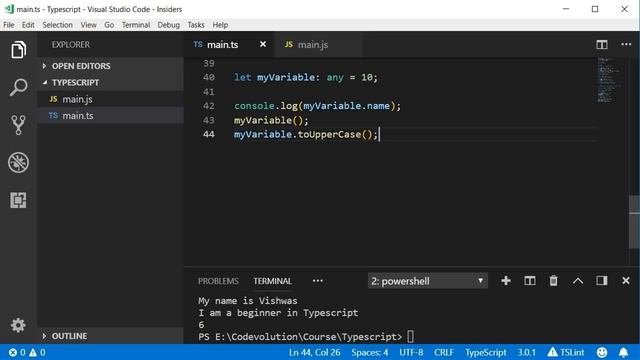Viewport: 640px width, 360px height.
Task: Change encoding via UTF-8 status item
Action: [x=411, y=352]
